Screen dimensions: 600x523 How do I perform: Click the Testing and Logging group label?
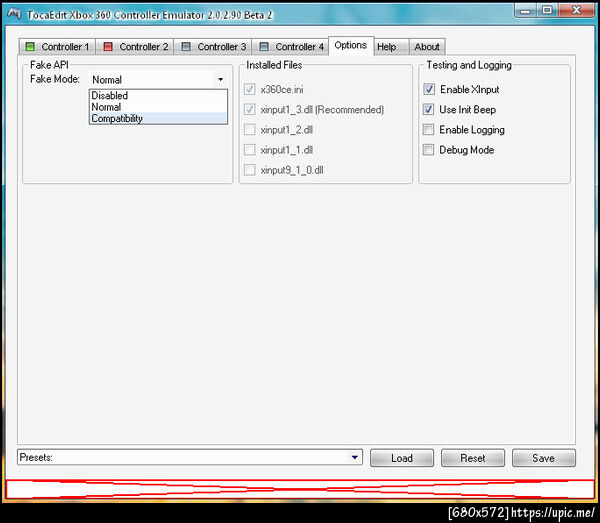(x=469, y=65)
